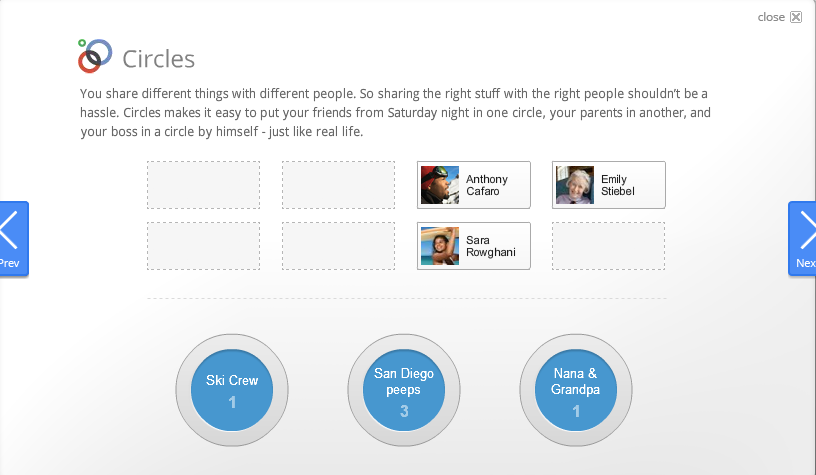This screenshot has width=816, height=475.
Task: Open the Nana & Grandpa circle
Action: [x=576, y=390]
